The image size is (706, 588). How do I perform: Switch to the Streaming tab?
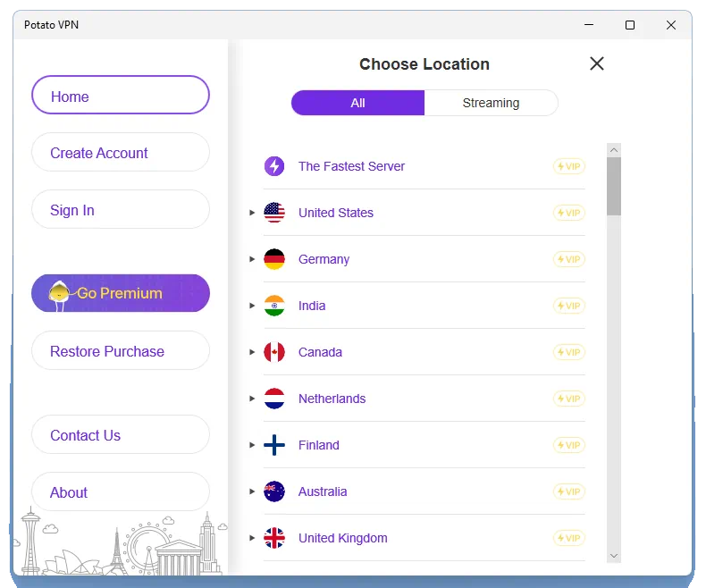click(x=491, y=103)
